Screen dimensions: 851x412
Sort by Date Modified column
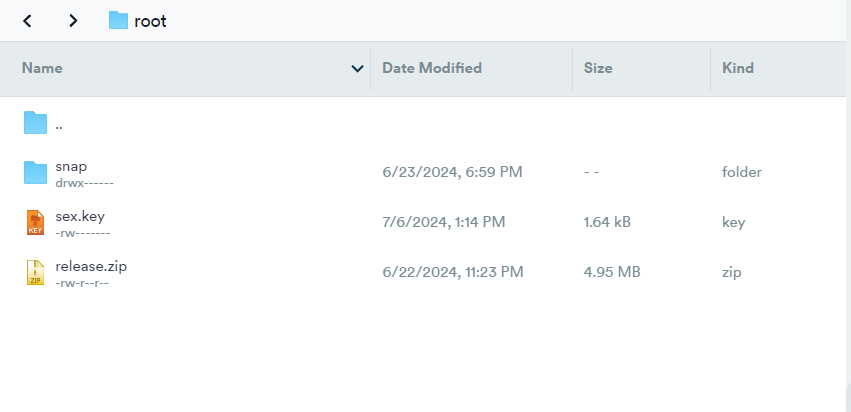(x=432, y=68)
